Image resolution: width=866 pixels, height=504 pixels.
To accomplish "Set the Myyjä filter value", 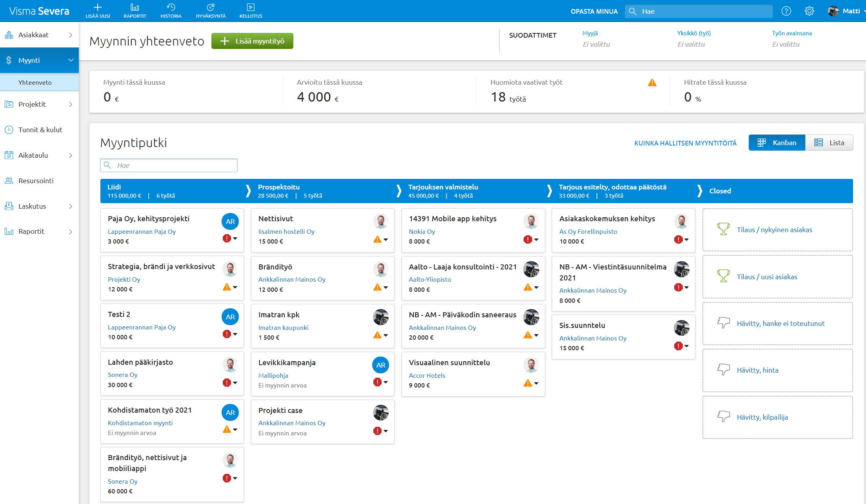I will [596, 44].
